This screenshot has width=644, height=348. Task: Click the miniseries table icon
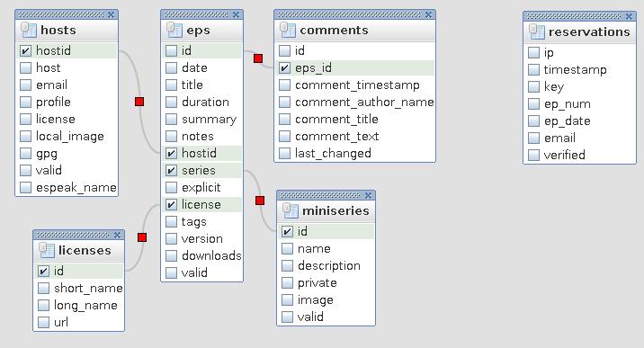pos(291,210)
